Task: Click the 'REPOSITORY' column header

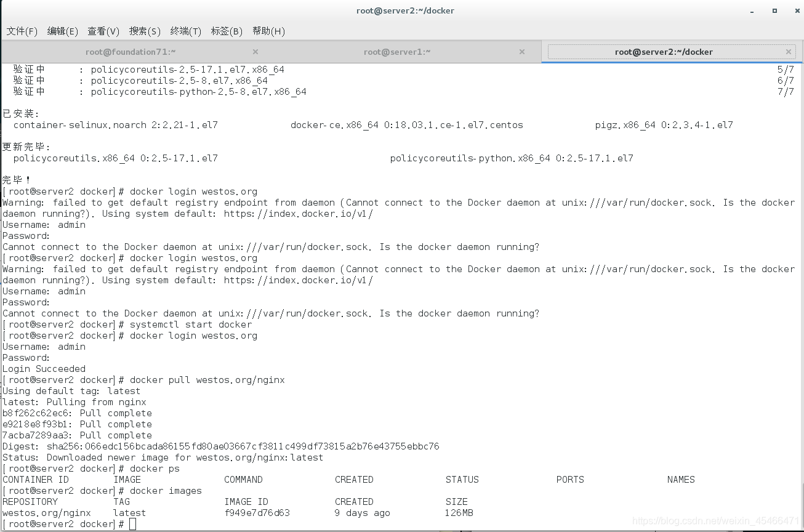Action: 30,502
